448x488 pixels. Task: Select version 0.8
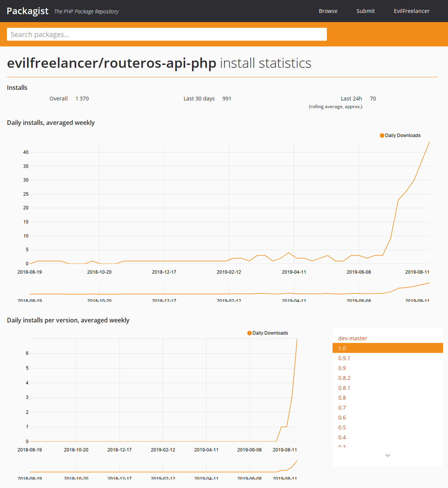coord(387,398)
